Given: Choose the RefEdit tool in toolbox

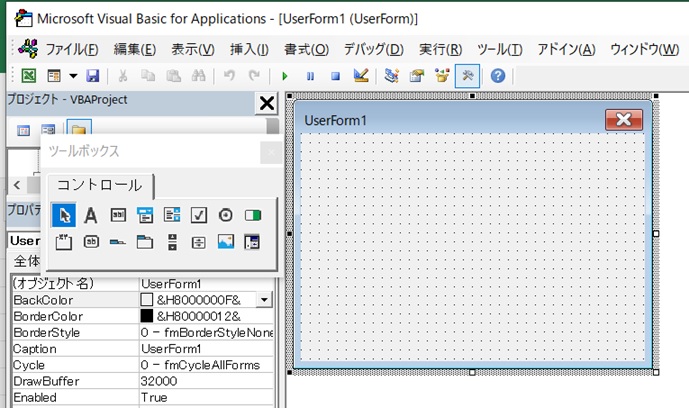Looking at the screenshot, I should point(252,242).
